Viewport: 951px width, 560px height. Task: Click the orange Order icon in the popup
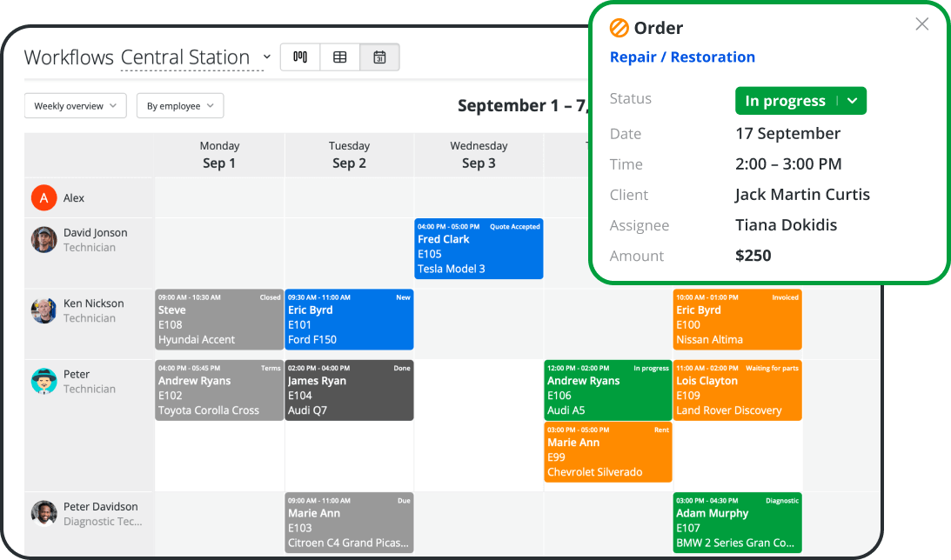[x=618, y=28]
